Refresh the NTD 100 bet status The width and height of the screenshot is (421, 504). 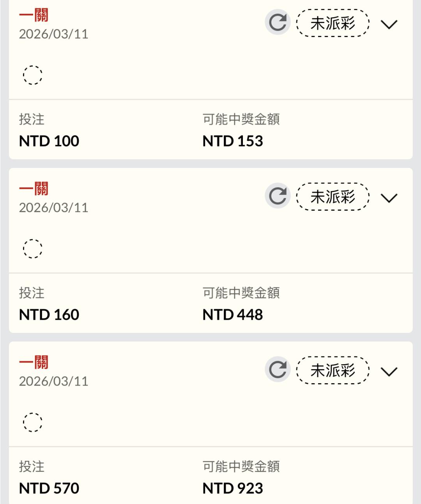278,22
